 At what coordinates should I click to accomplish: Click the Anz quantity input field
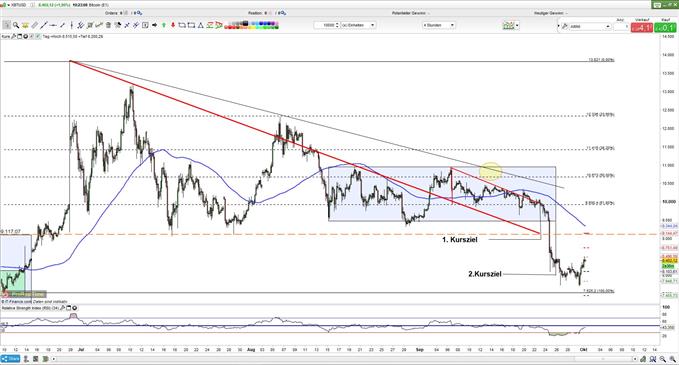coord(621,27)
